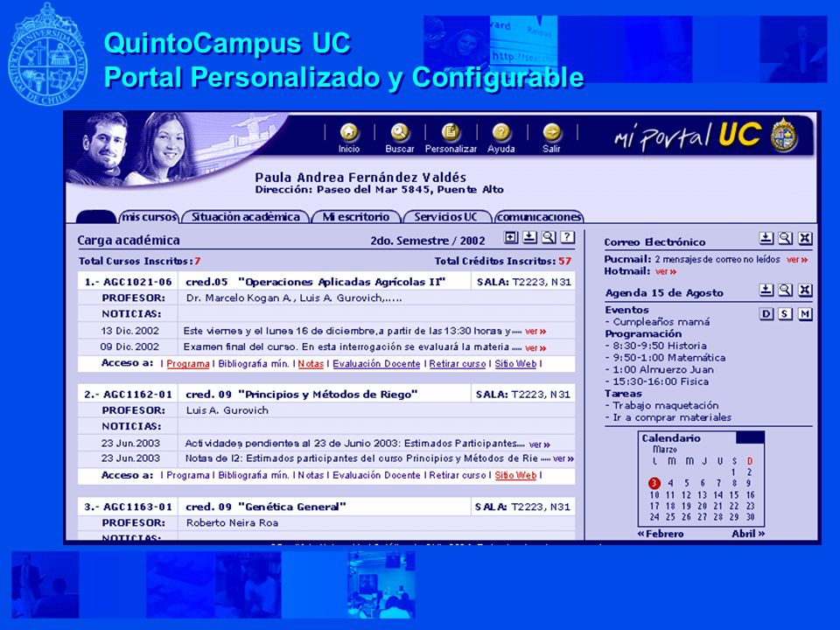Switch to comunicaciones tab

pos(538,216)
